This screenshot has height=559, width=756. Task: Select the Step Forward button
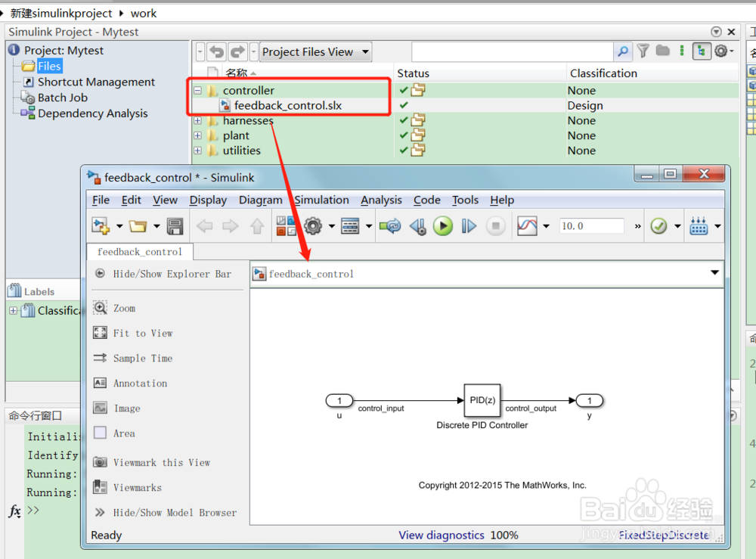[469, 225]
